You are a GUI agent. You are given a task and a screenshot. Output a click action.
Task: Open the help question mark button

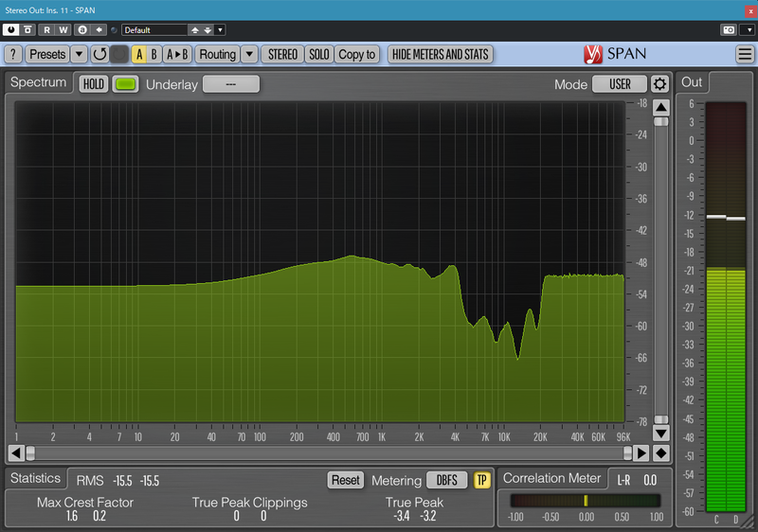point(13,55)
